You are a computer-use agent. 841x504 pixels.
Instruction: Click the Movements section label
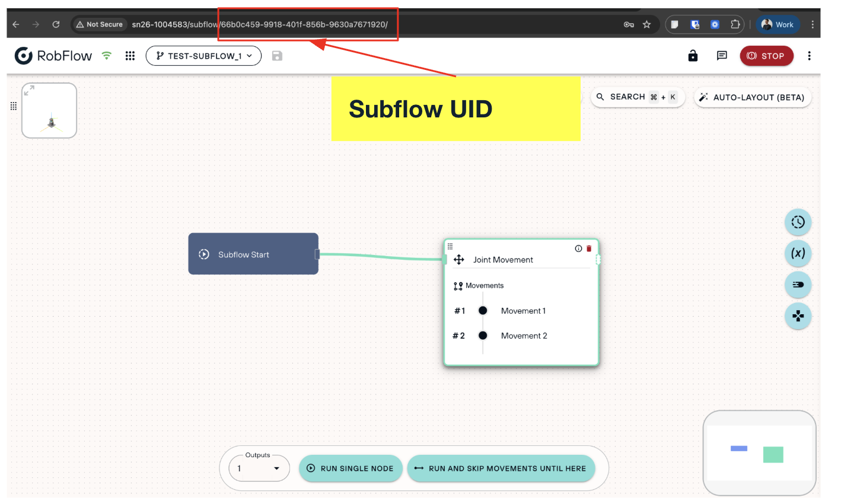(485, 286)
